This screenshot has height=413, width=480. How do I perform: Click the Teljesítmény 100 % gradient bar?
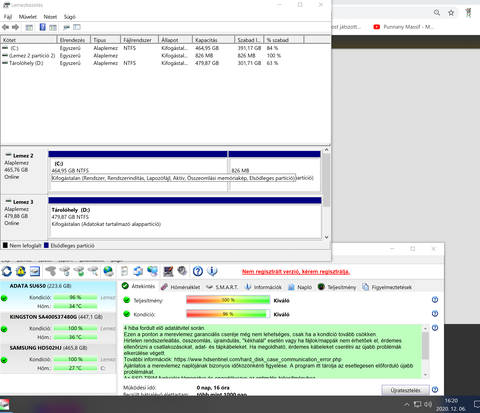point(228,300)
